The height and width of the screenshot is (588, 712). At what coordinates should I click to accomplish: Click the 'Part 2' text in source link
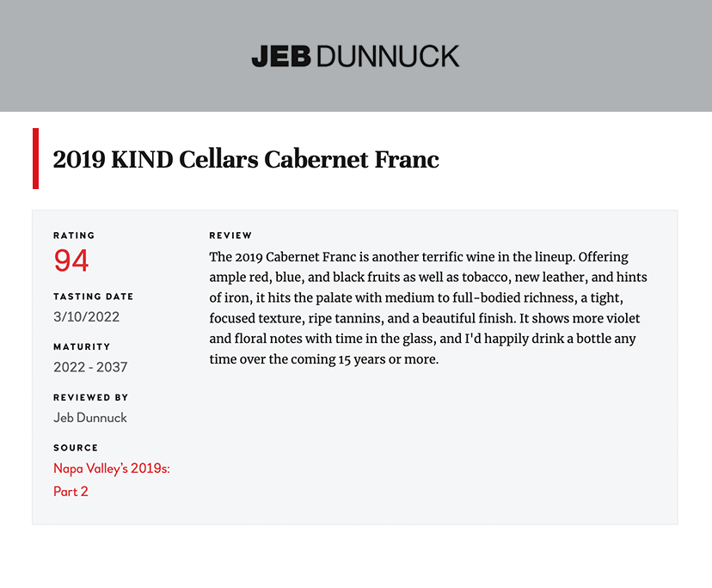(x=71, y=492)
